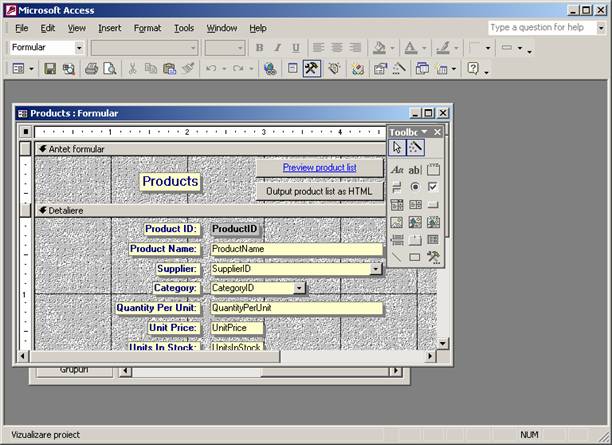Screen dimensions: 612x445
Task: Click the Fill/Back Color paint bucket
Action: pyautogui.click(x=378, y=47)
